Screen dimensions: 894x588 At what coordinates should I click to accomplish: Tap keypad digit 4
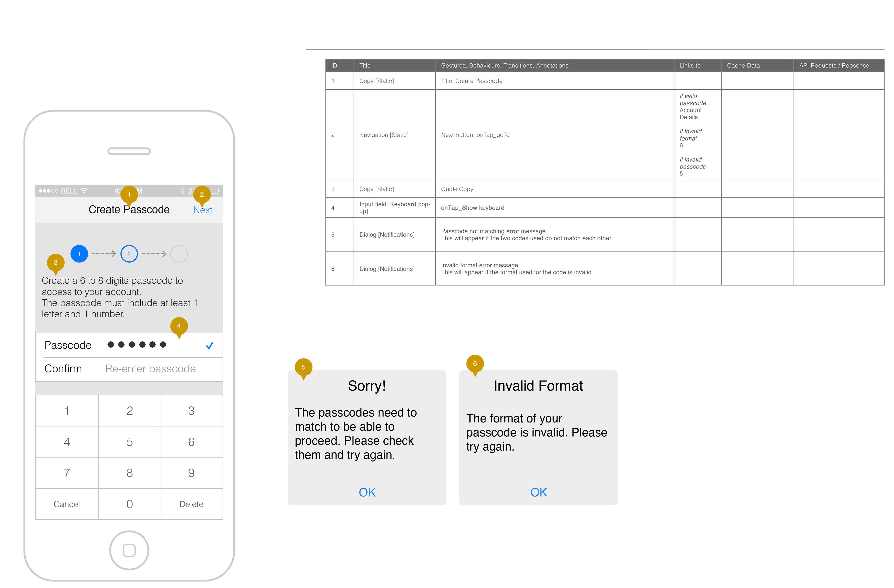click(67, 442)
